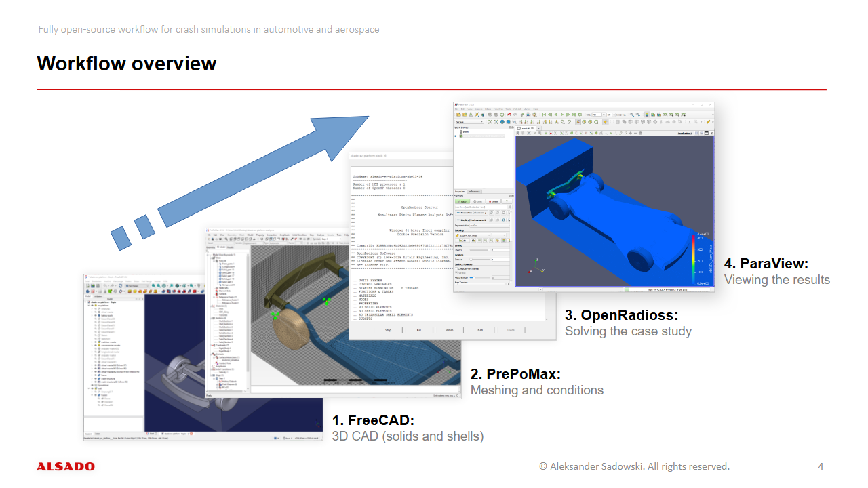Viewport: 868px width, 488px height.
Task: Click the Kill button in OpenRadioss window
Action: click(418, 330)
